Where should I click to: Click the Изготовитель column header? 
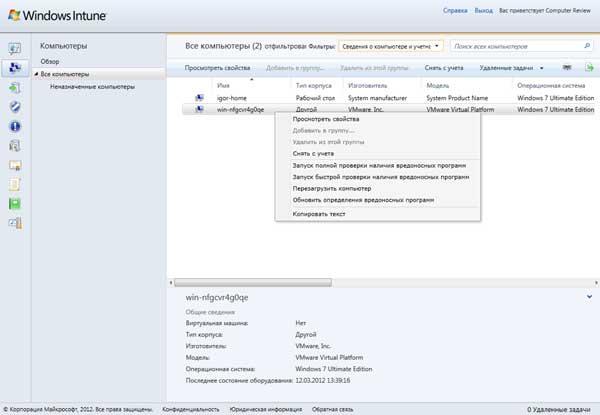pyautogui.click(x=367, y=85)
